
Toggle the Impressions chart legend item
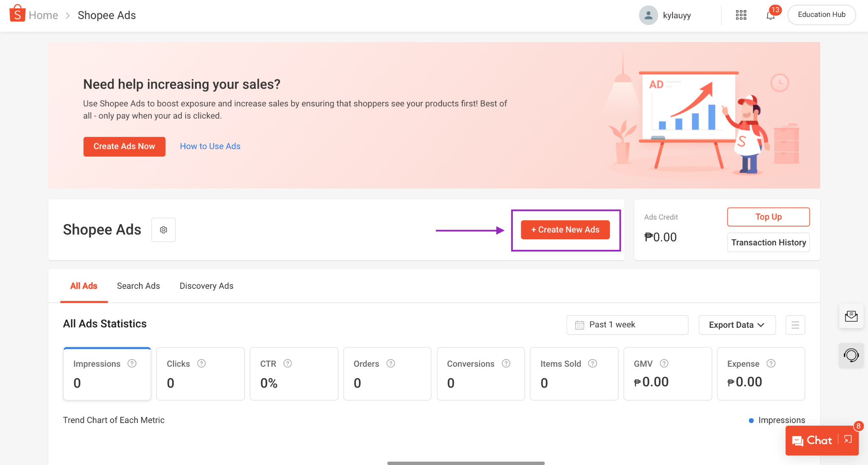pos(777,420)
